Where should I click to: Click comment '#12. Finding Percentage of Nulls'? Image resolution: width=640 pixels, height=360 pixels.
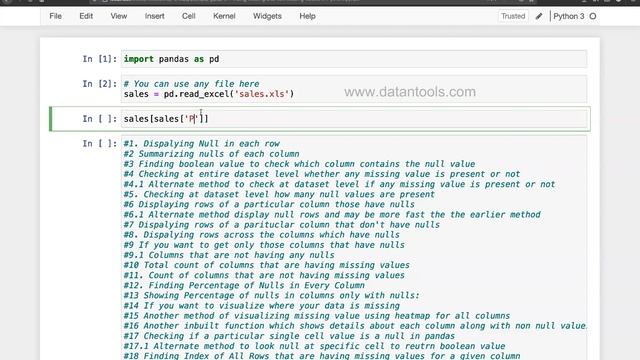click(x=244, y=285)
